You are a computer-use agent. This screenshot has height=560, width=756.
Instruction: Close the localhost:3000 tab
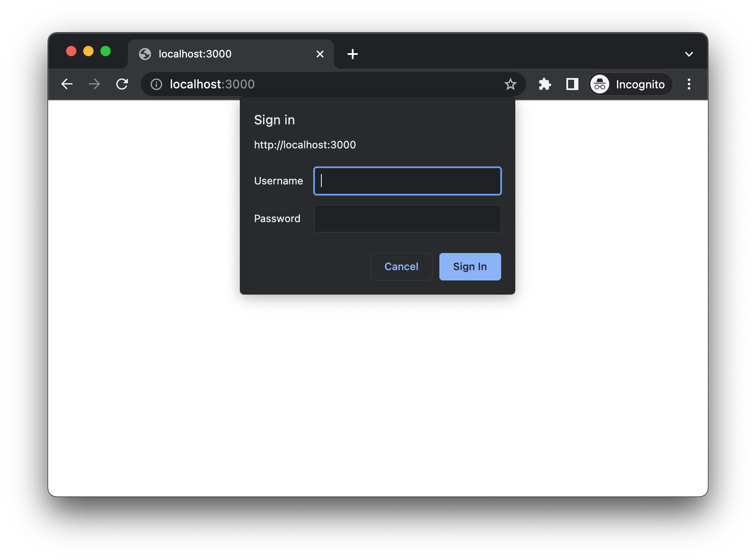pyautogui.click(x=320, y=54)
